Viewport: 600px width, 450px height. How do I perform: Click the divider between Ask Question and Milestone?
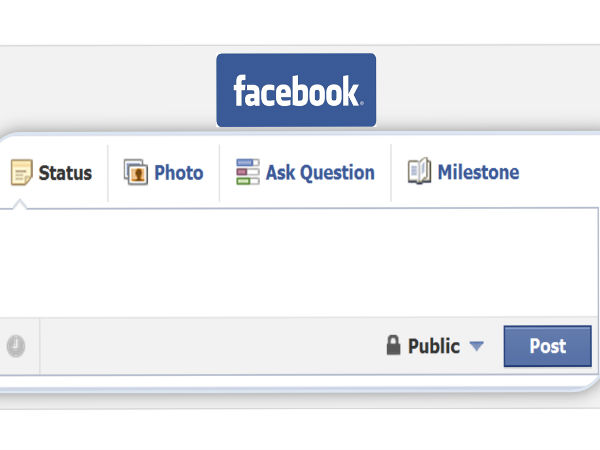[x=391, y=173]
